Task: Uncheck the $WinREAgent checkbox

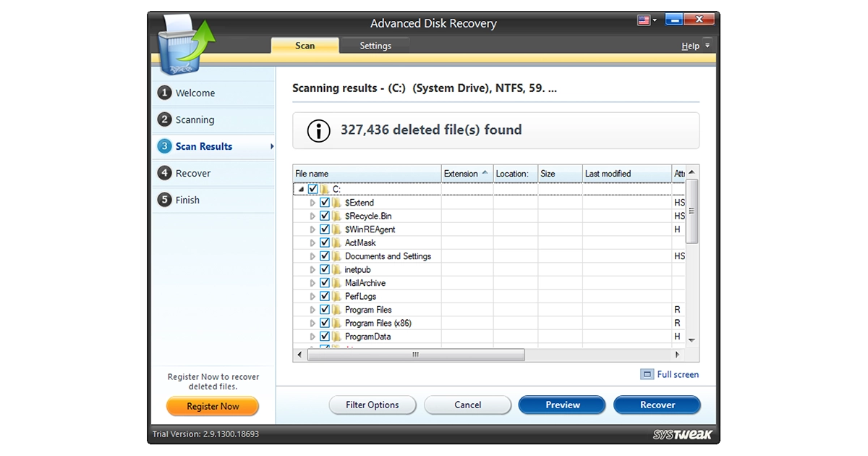Action: point(325,229)
